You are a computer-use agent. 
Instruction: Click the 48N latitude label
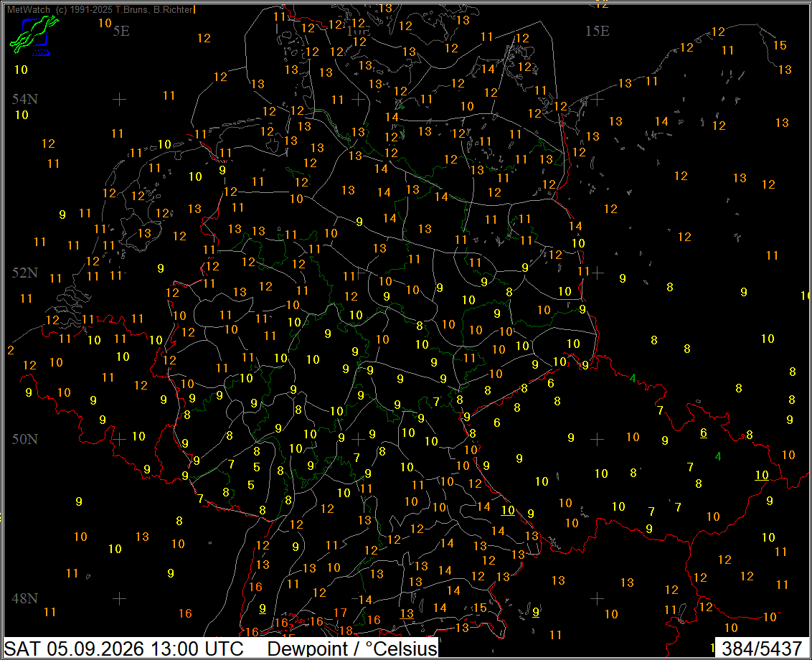(x=25, y=598)
